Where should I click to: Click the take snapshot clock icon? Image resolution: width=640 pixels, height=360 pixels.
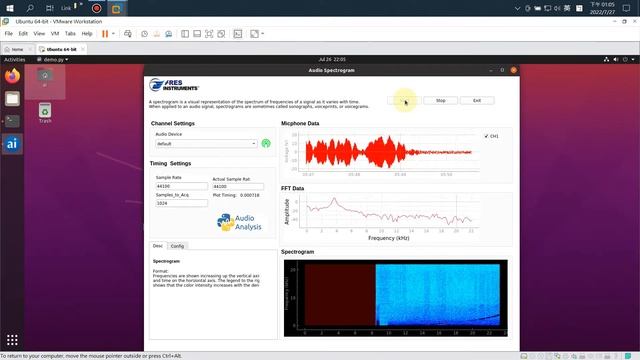coord(144,34)
